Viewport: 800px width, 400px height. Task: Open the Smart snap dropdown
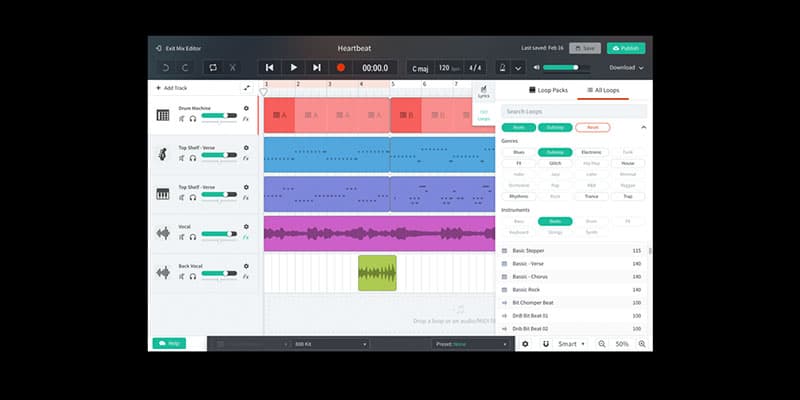click(x=572, y=344)
